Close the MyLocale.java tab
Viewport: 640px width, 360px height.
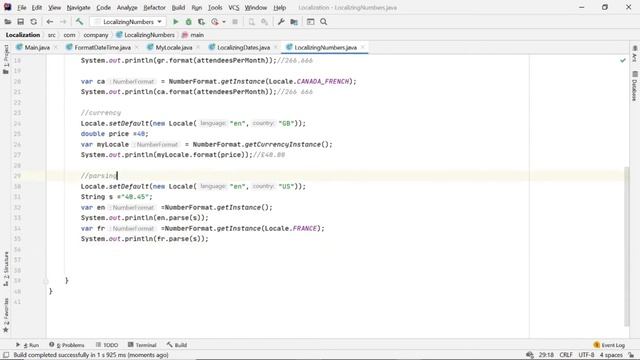coord(198,47)
